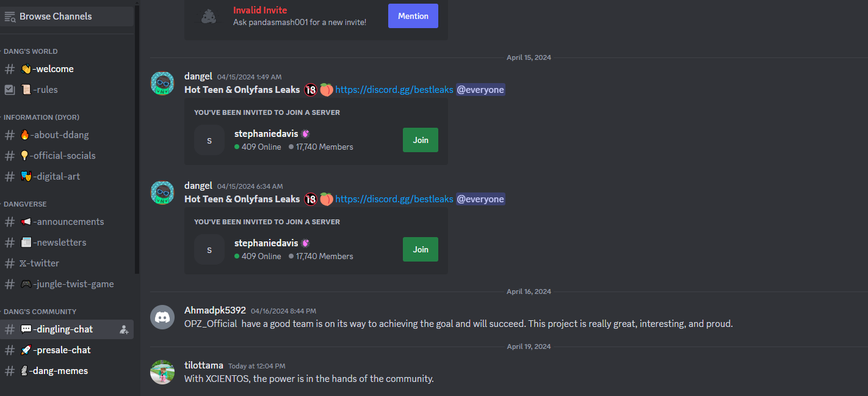Click Ahmadpk5392's default Discord avatar
The height and width of the screenshot is (396, 868).
(162, 317)
